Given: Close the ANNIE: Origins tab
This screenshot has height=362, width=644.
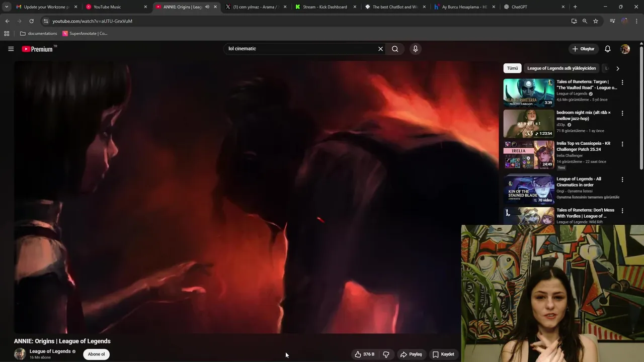Looking at the screenshot, I should (x=215, y=7).
